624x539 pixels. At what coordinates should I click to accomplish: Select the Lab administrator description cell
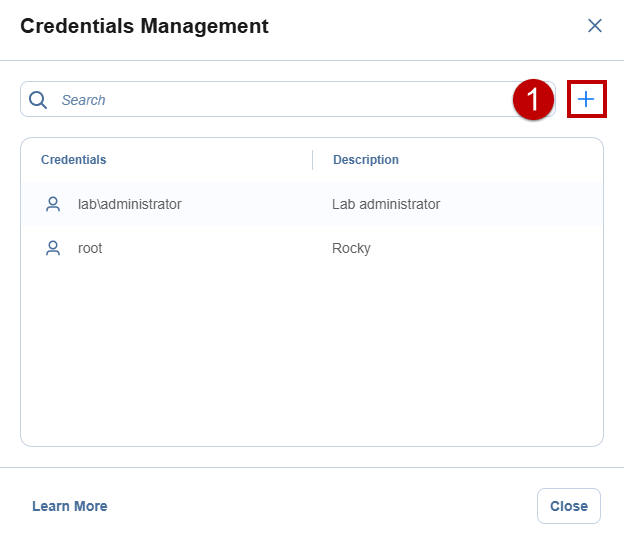(386, 204)
